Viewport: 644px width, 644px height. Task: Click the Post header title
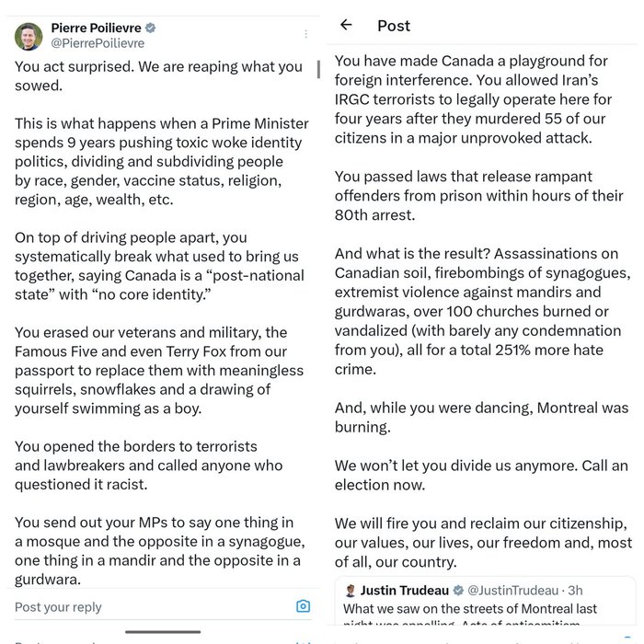394,26
